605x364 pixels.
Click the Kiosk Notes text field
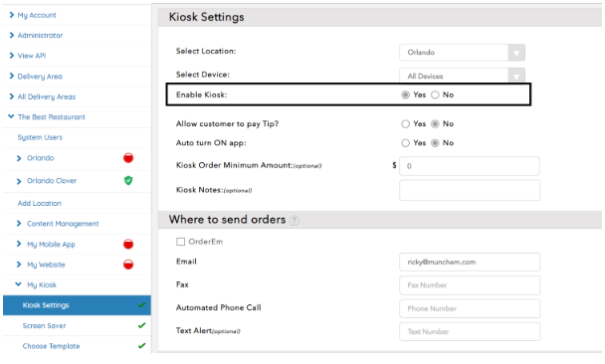pos(470,190)
